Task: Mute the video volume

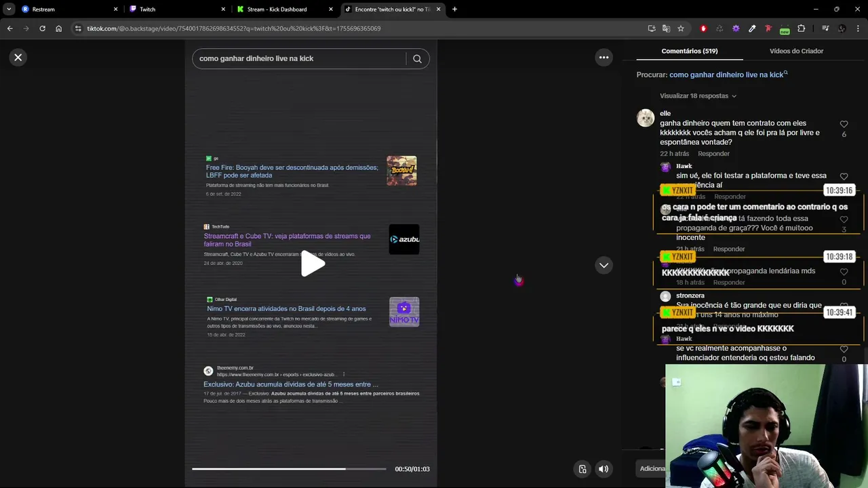Action: click(x=604, y=469)
